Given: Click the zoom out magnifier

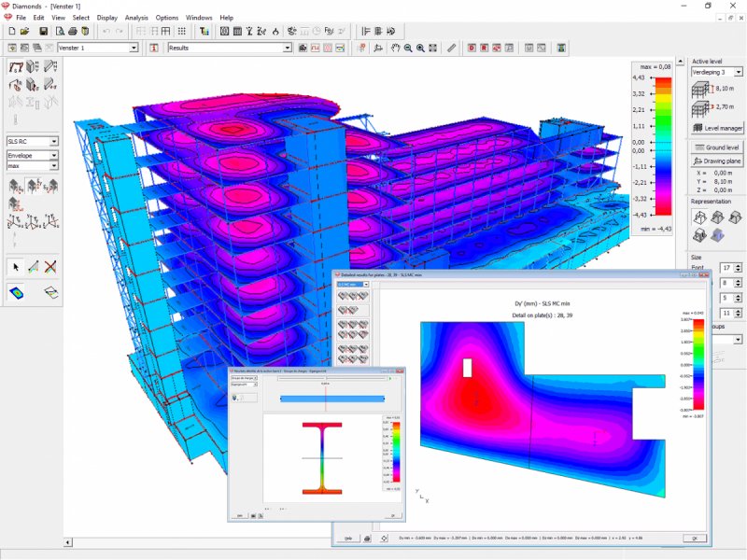Looking at the screenshot, I should [408, 49].
